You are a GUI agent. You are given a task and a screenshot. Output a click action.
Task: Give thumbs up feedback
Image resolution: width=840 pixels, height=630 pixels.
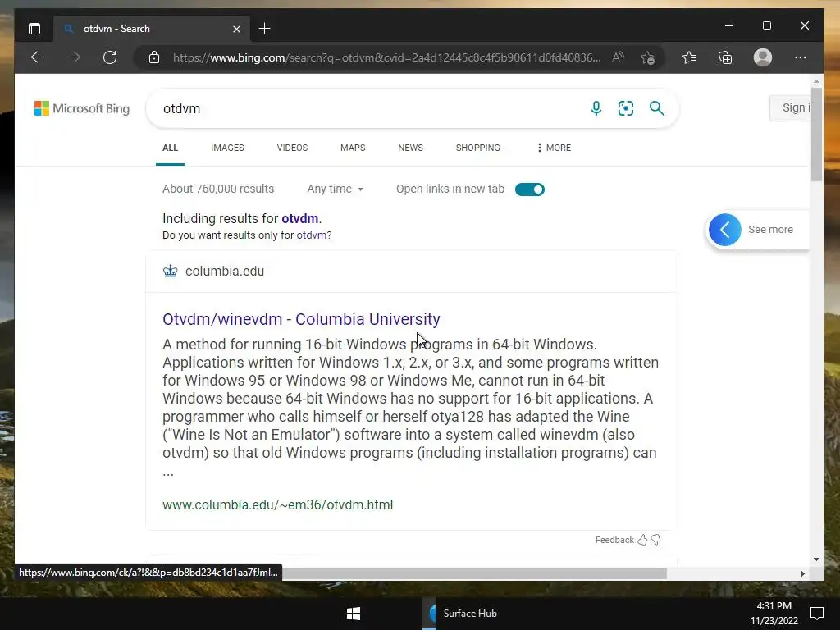[x=642, y=540]
